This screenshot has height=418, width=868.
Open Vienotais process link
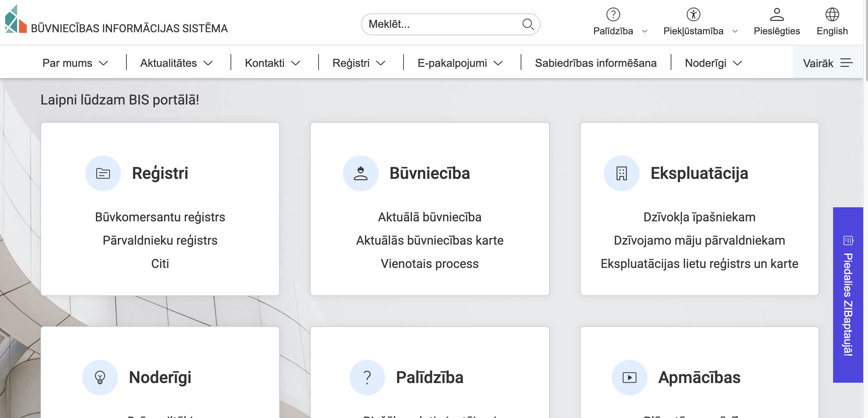(430, 264)
